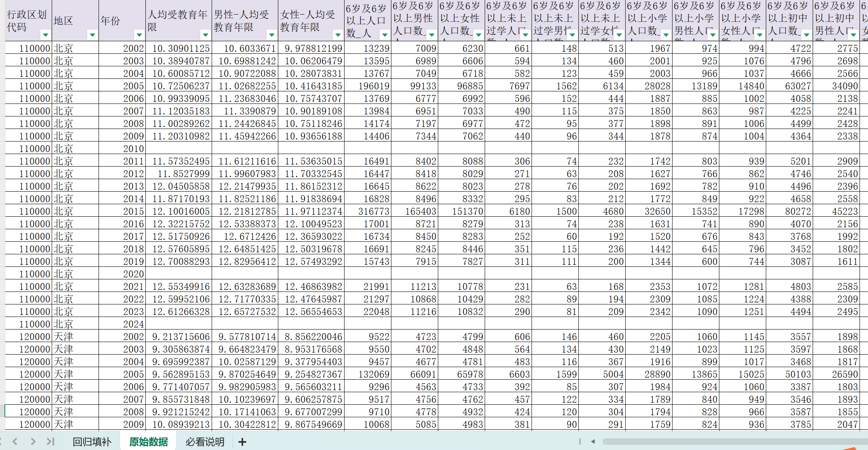The width and height of the screenshot is (868, 450).
Task: Open filter for 6岁及6岁以上小学人口数 column
Action: click(x=666, y=35)
